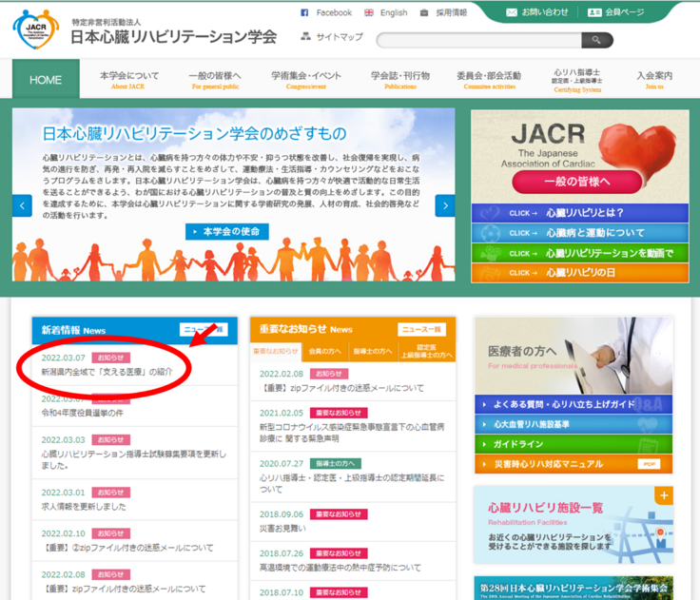Open 新潟県内全域で「支える医療」の紹介 news item
Viewport: 700px width, 600px height.
tap(107, 372)
